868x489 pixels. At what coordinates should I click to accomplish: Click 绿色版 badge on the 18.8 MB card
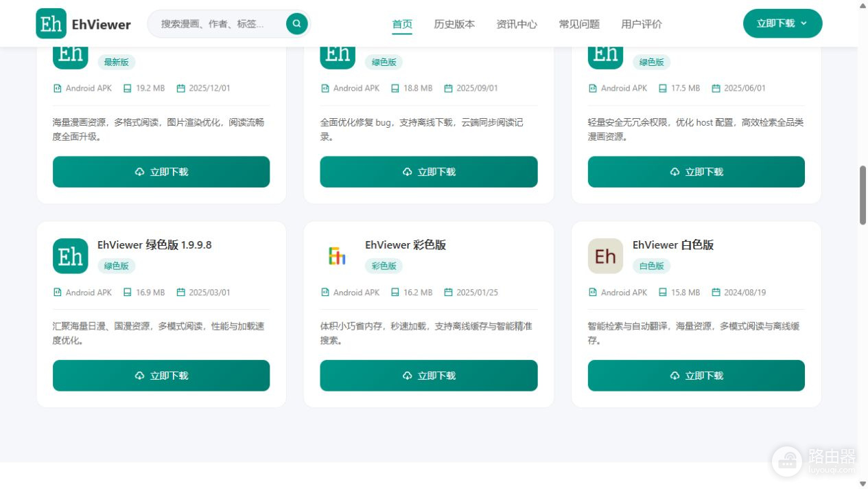pos(384,62)
